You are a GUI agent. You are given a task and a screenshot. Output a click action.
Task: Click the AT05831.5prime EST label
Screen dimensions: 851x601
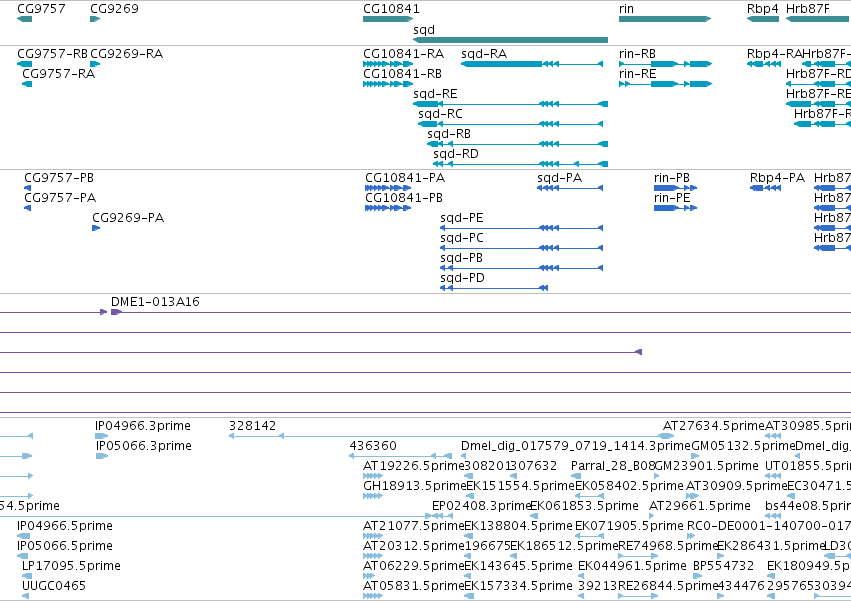[x=414, y=586]
